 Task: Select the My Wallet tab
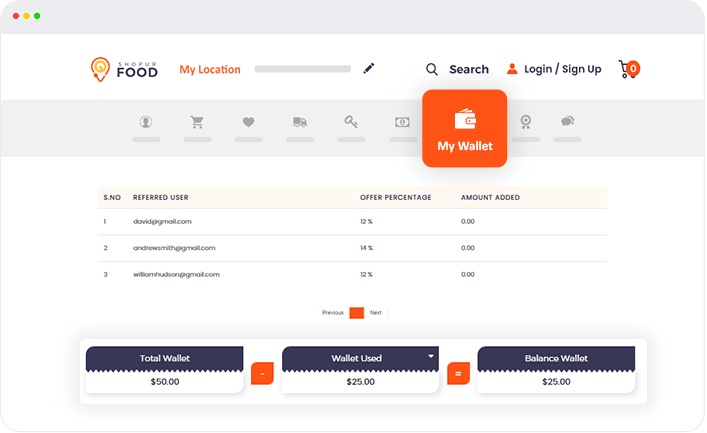(x=464, y=129)
